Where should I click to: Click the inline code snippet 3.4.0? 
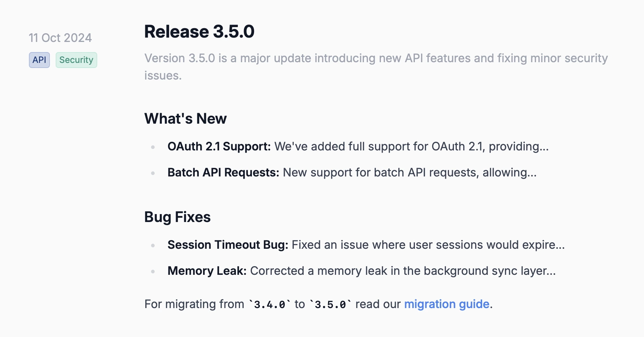point(269,304)
